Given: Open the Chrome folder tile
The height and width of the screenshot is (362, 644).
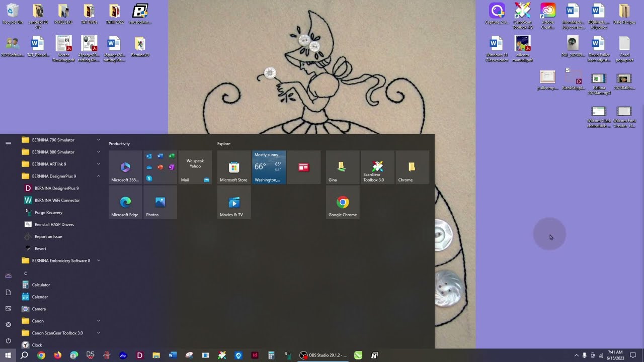Looking at the screenshot, I should tap(412, 167).
